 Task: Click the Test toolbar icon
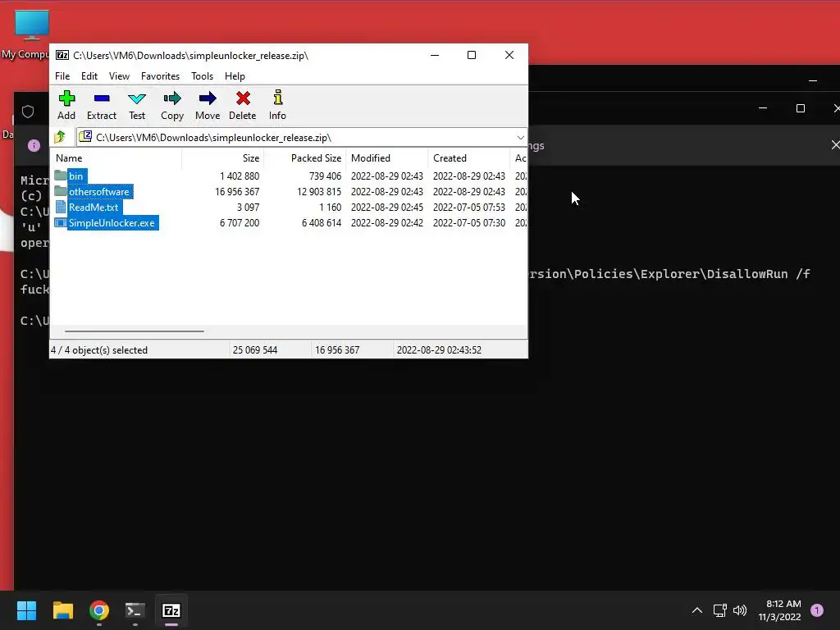(x=137, y=98)
